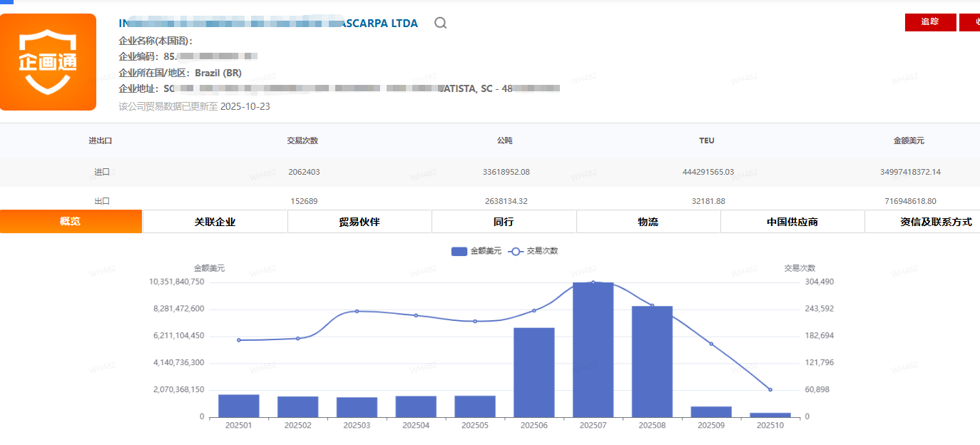Open the 关联企业 tab
This screenshot has height=445, width=980.
[215, 222]
